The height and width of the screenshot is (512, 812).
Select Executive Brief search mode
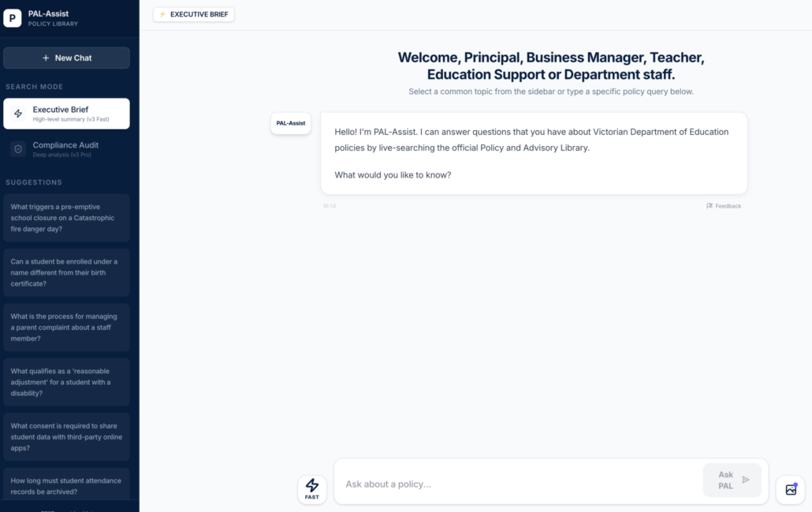point(66,114)
